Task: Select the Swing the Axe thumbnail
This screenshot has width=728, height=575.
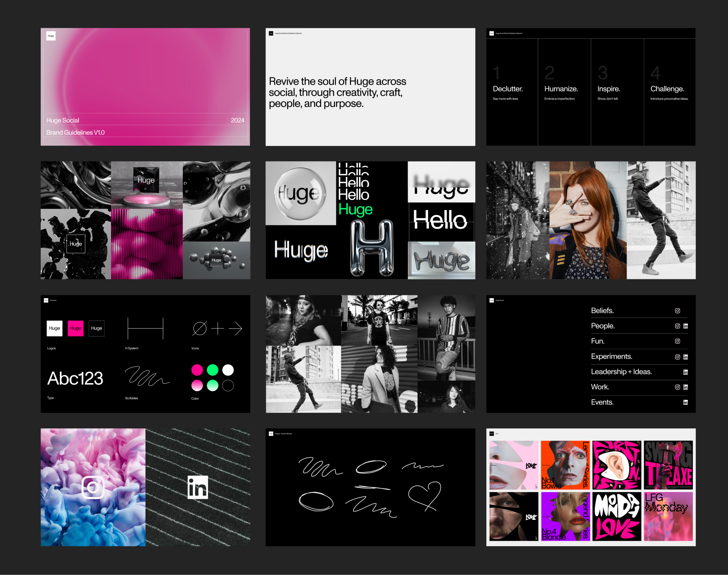Action: point(668,465)
